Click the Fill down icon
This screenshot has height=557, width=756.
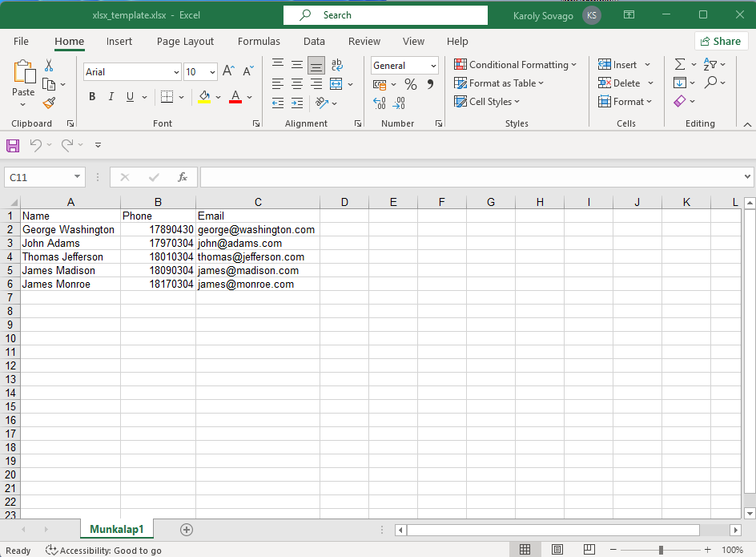pos(679,83)
